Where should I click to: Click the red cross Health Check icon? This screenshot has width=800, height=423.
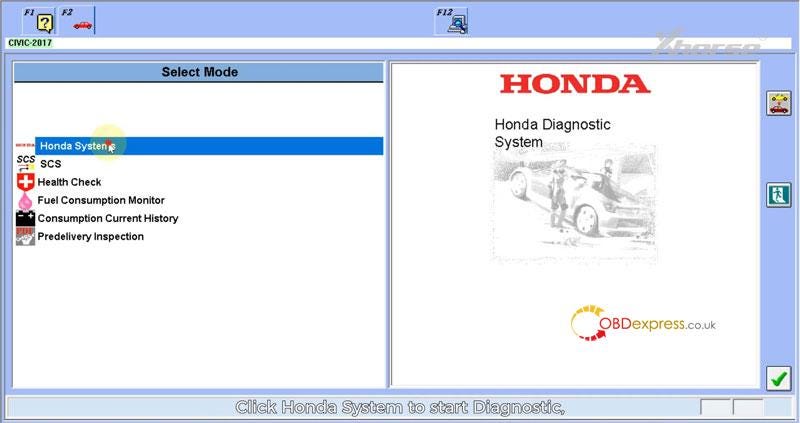click(26, 182)
